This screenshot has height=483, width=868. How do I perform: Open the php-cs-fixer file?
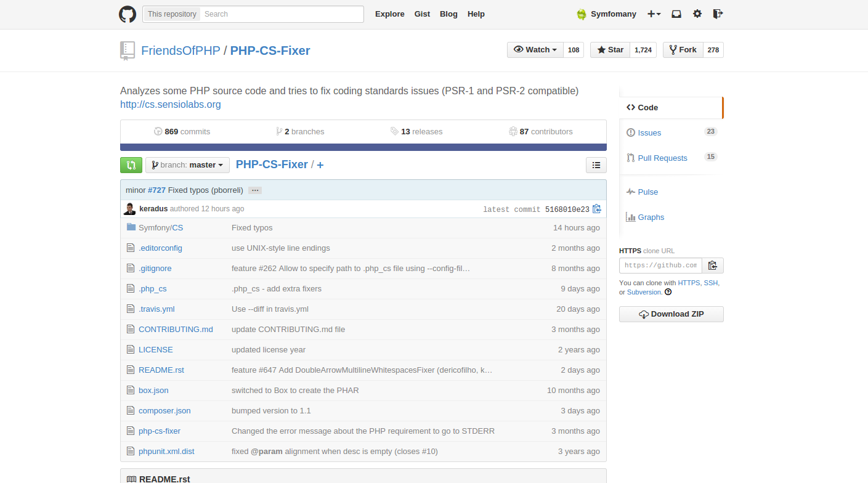pyautogui.click(x=160, y=431)
